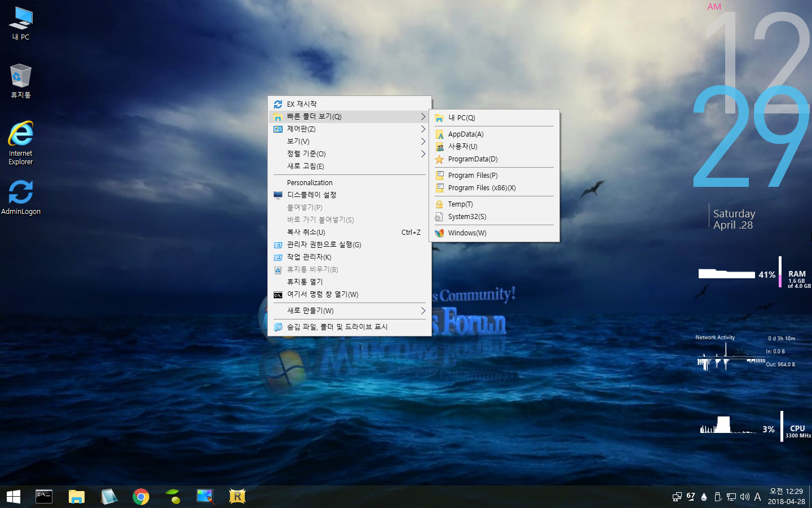Select the 휴지통 recycle bin desktop icon
The width and height of the screenshot is (812, 508).
[21, 81]
